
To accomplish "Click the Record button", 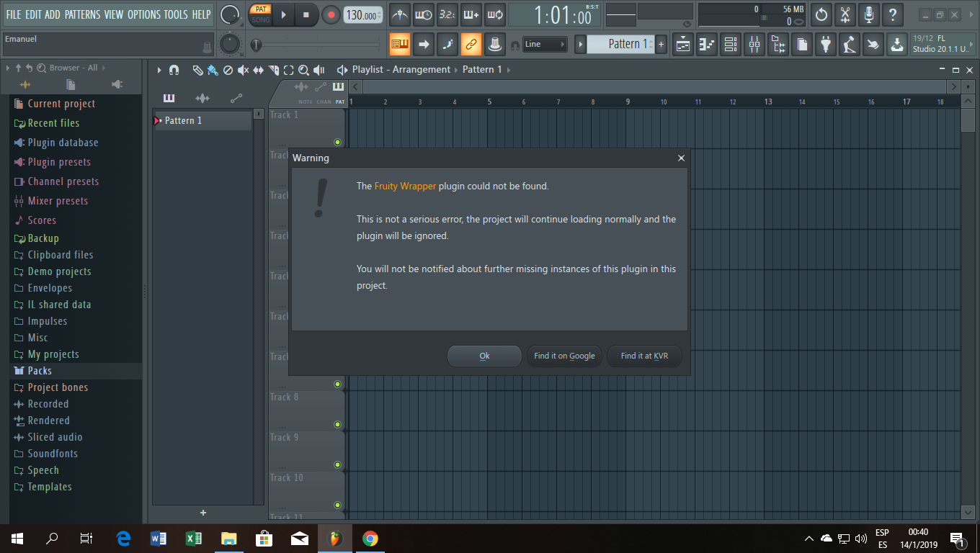I will click(x=331, y=14).
